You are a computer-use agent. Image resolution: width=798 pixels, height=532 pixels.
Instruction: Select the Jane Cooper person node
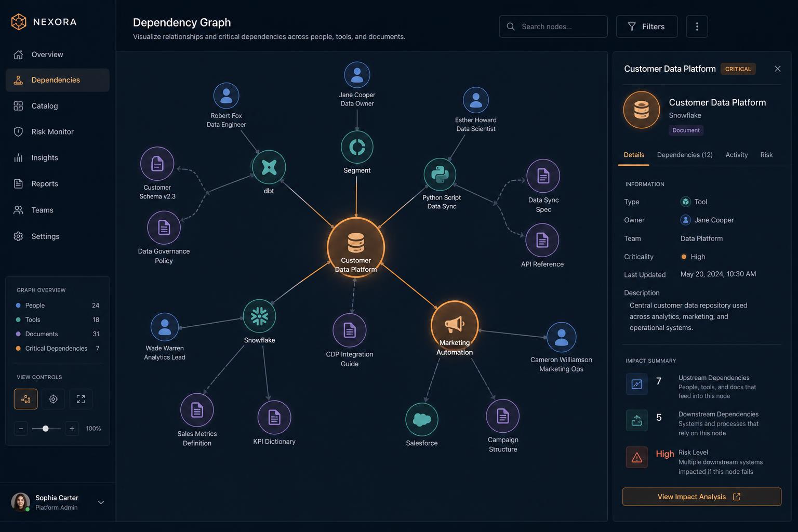point(357,75)
